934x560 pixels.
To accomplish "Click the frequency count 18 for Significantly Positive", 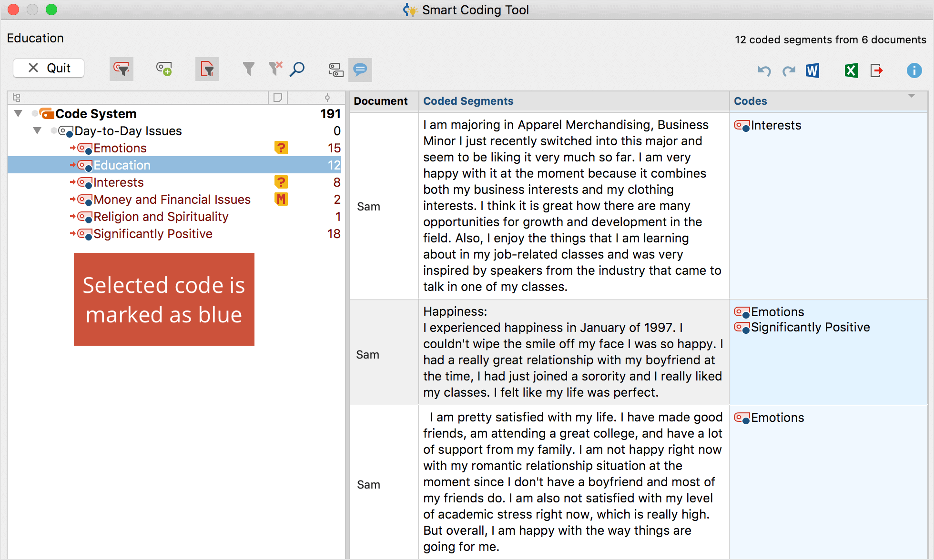I will pyautogui.click(x=334, y=234).
